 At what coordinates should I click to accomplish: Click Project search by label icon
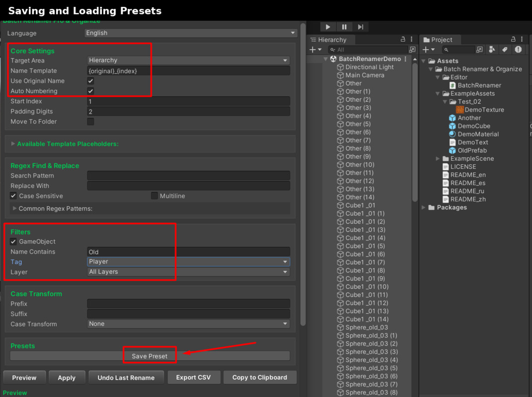492,50
